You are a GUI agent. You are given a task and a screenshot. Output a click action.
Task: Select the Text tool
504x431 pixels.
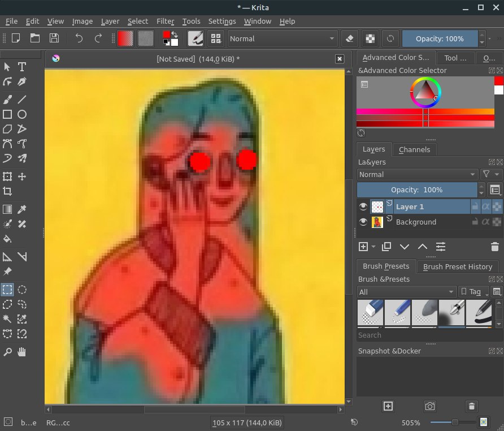tap(22, 67)
